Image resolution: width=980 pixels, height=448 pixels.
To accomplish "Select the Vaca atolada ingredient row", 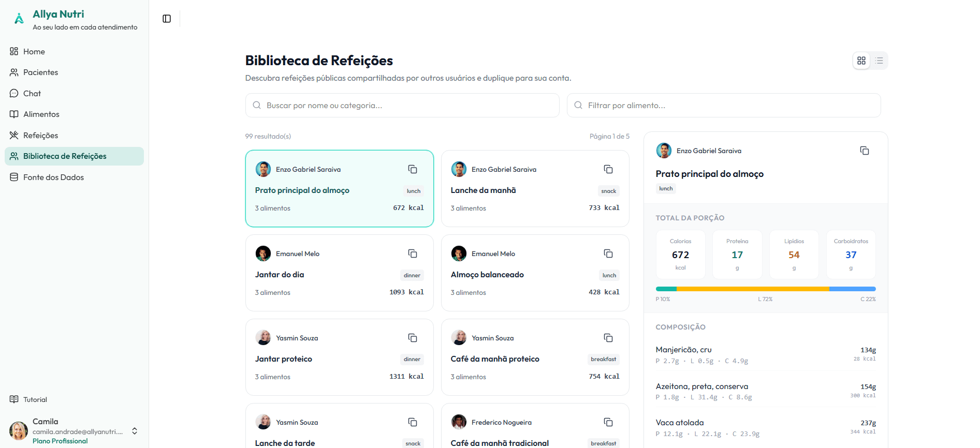I will click(766, 428).
